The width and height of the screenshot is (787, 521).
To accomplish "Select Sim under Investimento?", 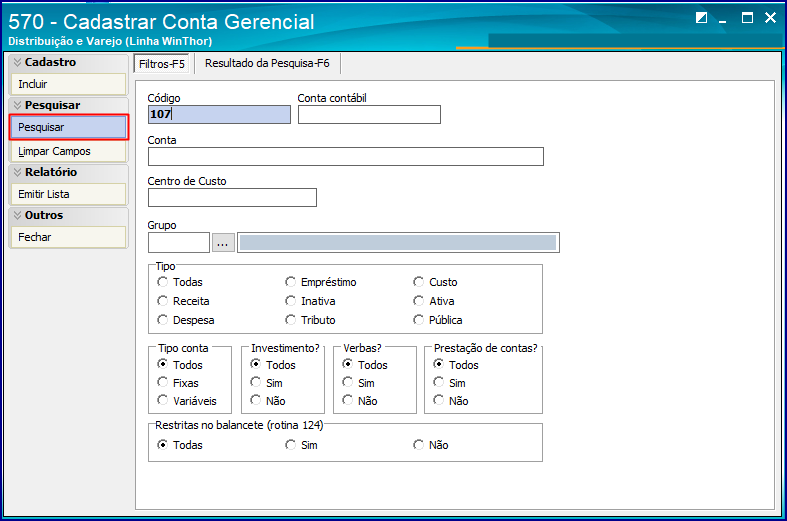I will pos(267,382).
